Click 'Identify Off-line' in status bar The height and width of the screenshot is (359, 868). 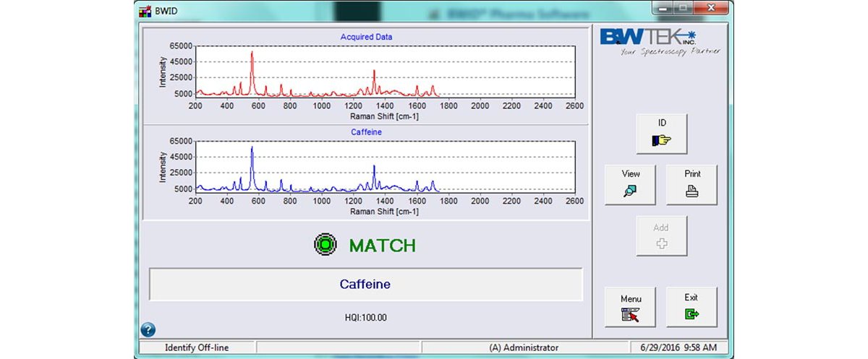point(197,347)
